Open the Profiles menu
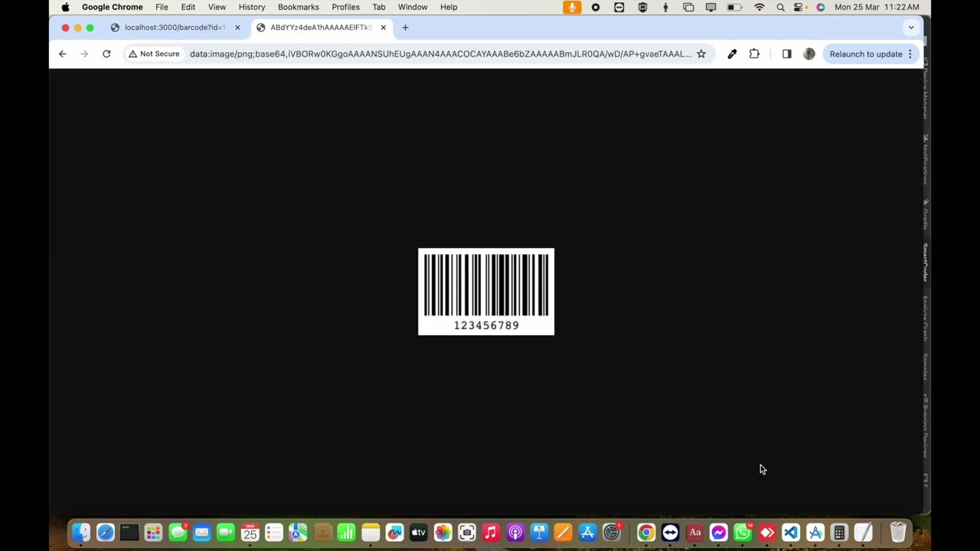This screenshot has height=551, width=980. [x=345, y=7]
